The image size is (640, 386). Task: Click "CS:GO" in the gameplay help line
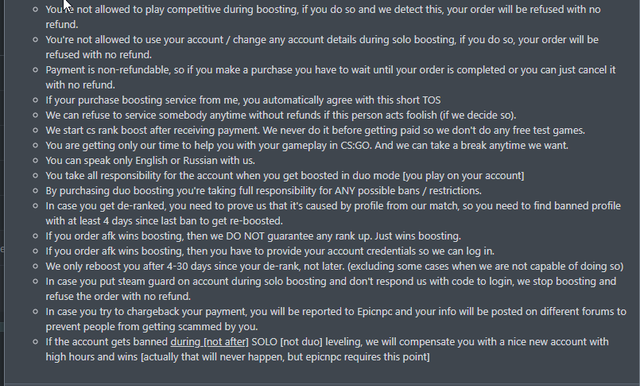pyautogui.click(x=355, y=145)
